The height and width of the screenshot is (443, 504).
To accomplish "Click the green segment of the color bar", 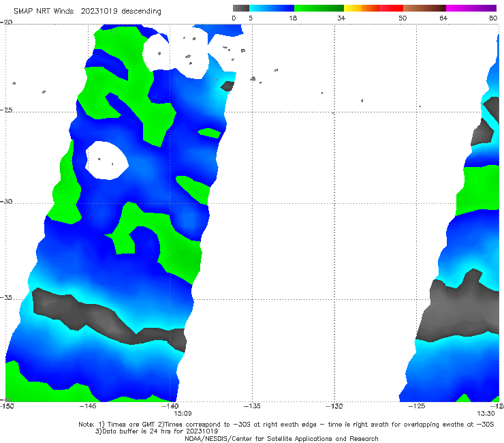I will [319, 8].
